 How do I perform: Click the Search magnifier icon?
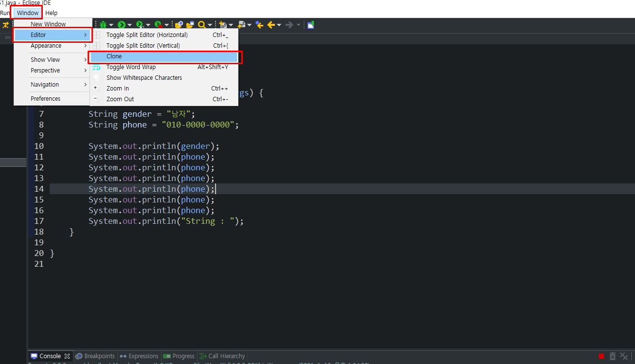tap(202, 24)
